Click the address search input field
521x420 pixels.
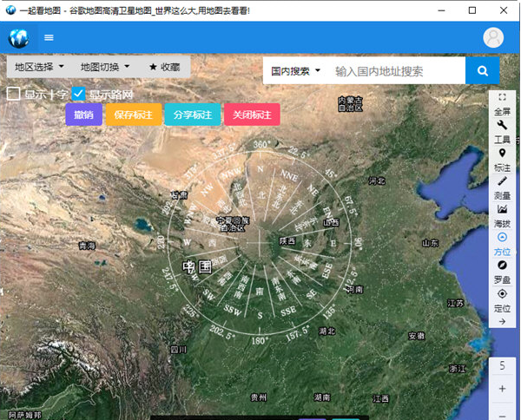[395, 70]
